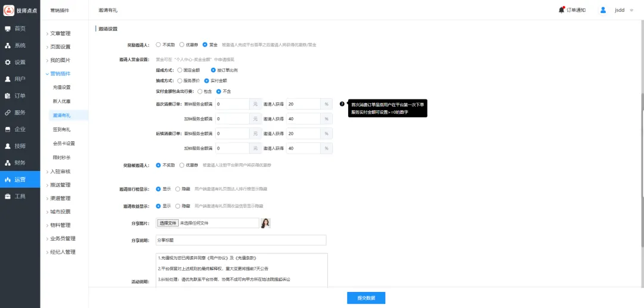Click the blue user avatar icon
Viewport: 644px width, 308px height.
coord(603,10)
